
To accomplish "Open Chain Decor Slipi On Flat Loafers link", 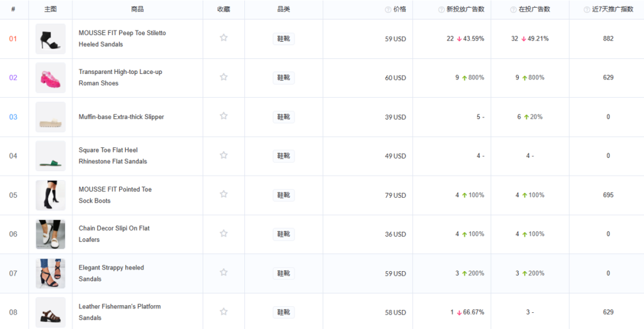I will click(114, 234).
